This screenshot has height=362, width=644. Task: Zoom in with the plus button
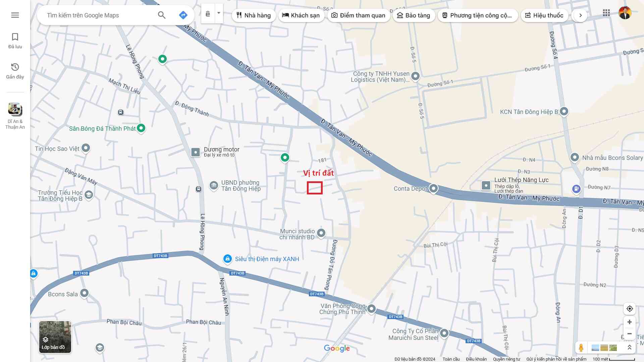[x=630, y=322]
